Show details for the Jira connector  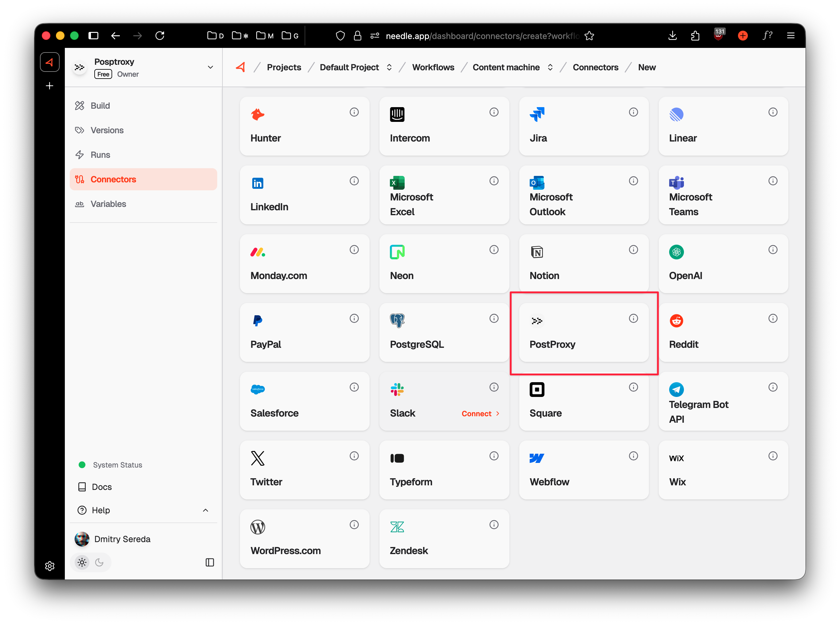pyautogui.click(x=633, y=112)
